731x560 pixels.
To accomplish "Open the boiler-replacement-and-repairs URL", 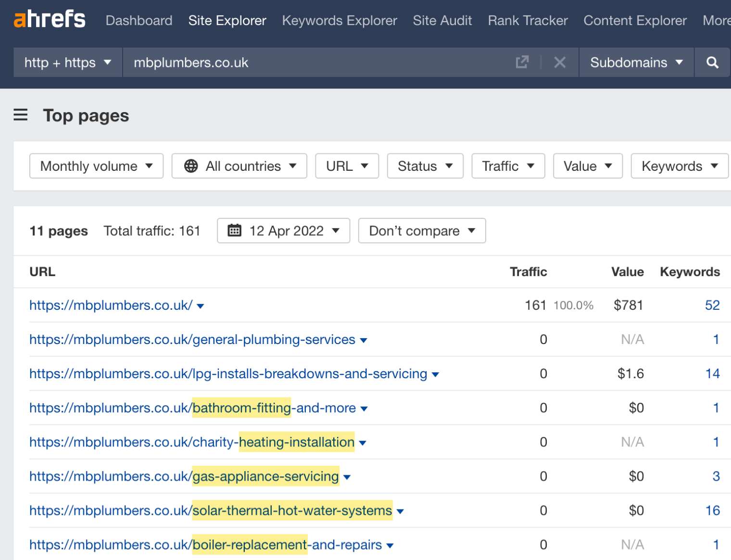I will click(204, 545).
